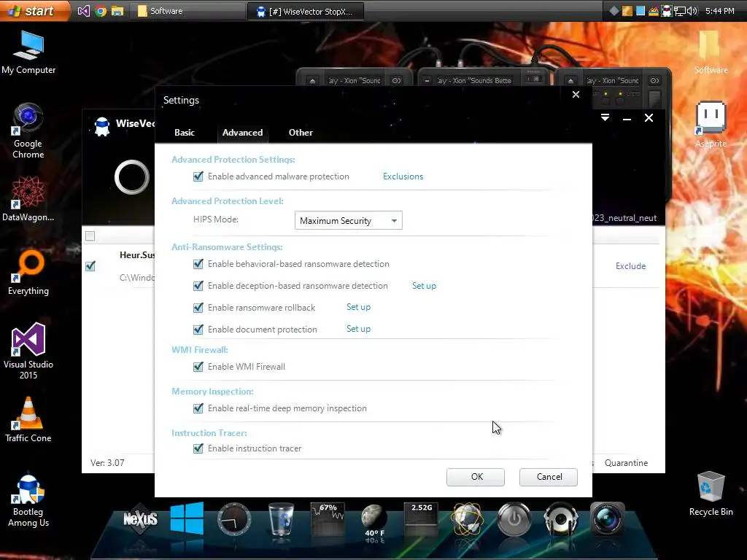Open Software taskbar button
Screen dimensions: 747x560
187,11
